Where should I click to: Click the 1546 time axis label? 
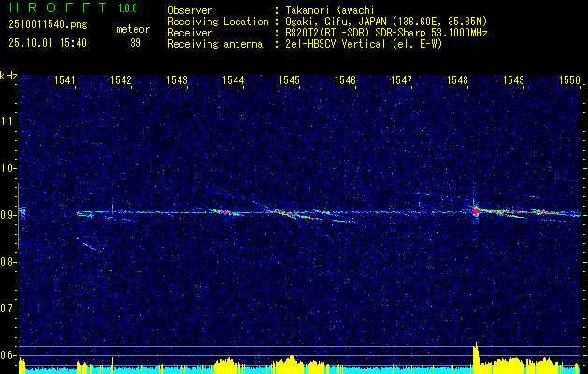(345, 79)
